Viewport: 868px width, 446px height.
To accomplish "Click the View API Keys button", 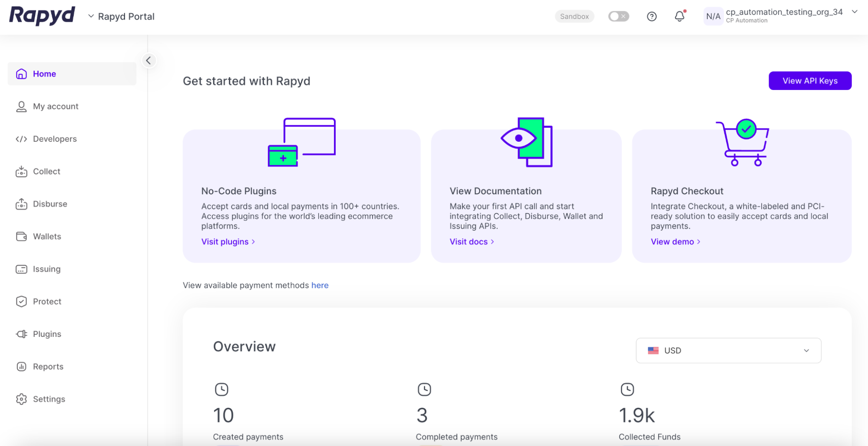I will coord(809,81).
